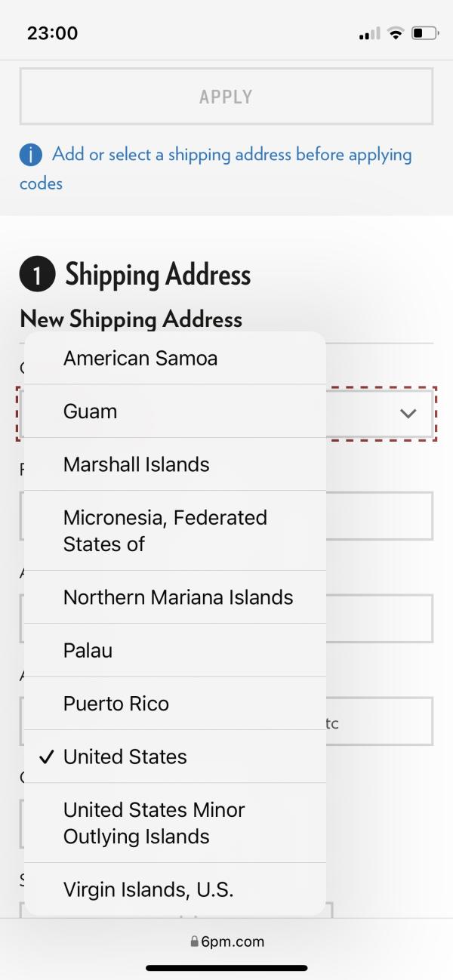Viewport: 453px width, 980px height.
Task: Choose United States Minor Outlying Islands
Action: (175, 823)
